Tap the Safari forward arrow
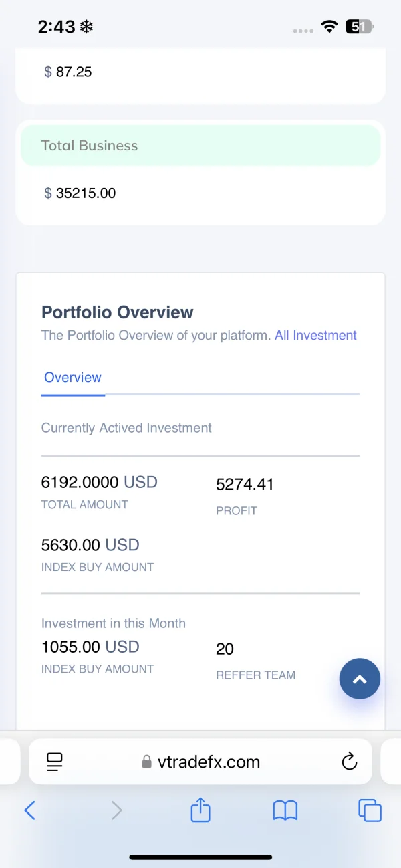401x868 pixels. [x=116, y=811]
